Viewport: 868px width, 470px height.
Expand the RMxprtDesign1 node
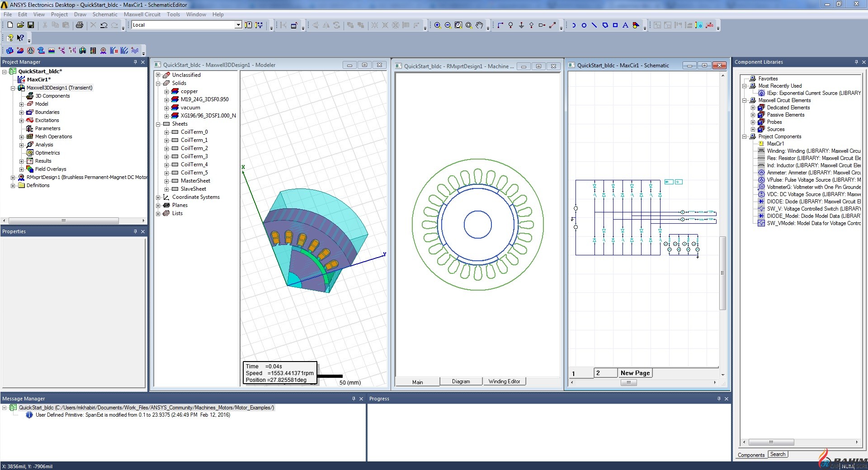coord(13,178)
